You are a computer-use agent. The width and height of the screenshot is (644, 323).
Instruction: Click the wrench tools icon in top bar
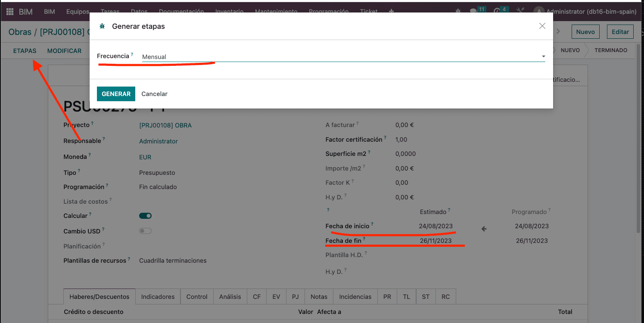click(x=520, y=12)
